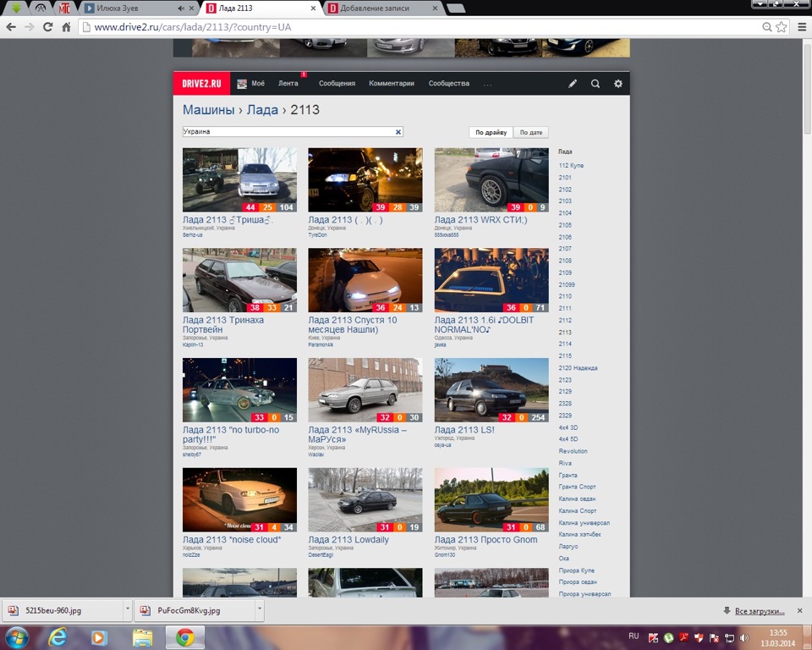Sort by По дате
This screenshot has height=650, width=812.
[531, 133]
